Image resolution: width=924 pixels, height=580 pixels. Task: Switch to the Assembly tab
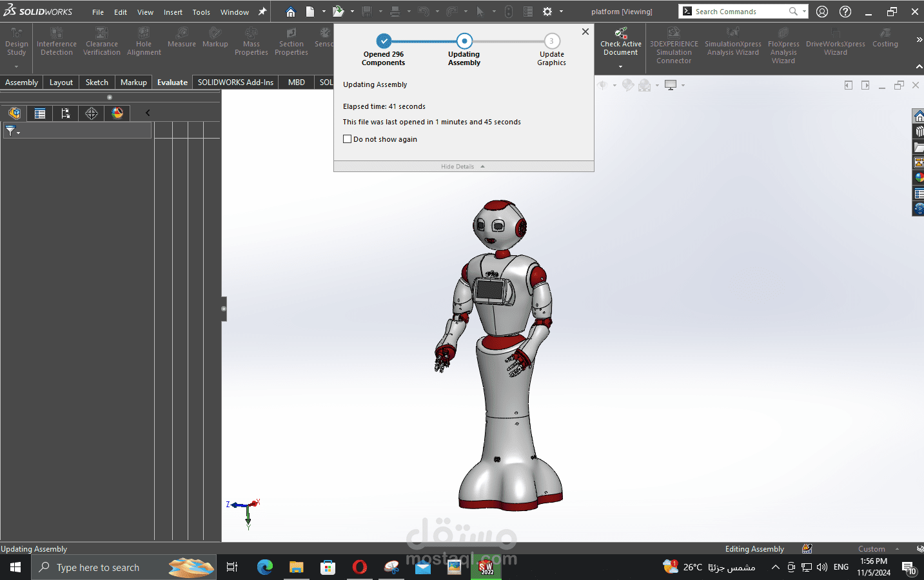22,82
